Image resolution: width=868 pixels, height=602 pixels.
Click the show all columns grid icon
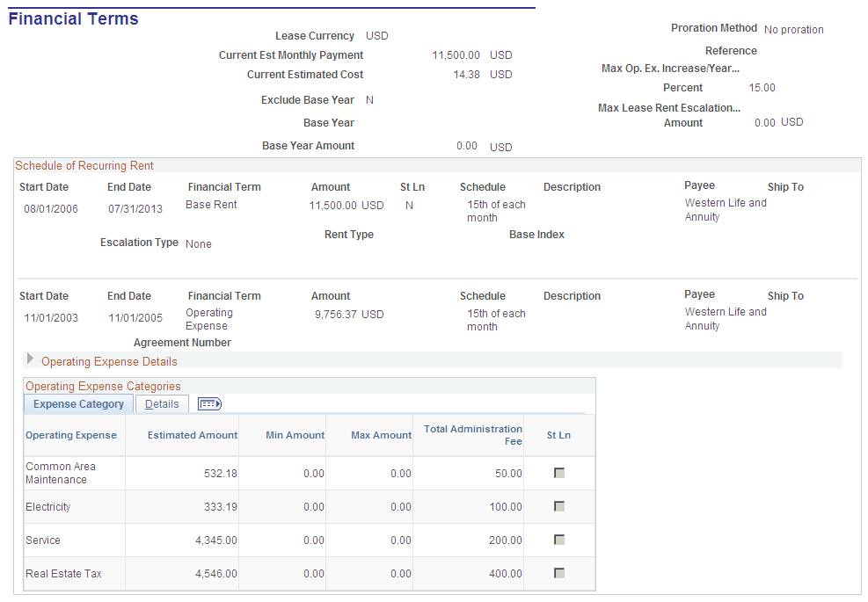pos(208,403)
